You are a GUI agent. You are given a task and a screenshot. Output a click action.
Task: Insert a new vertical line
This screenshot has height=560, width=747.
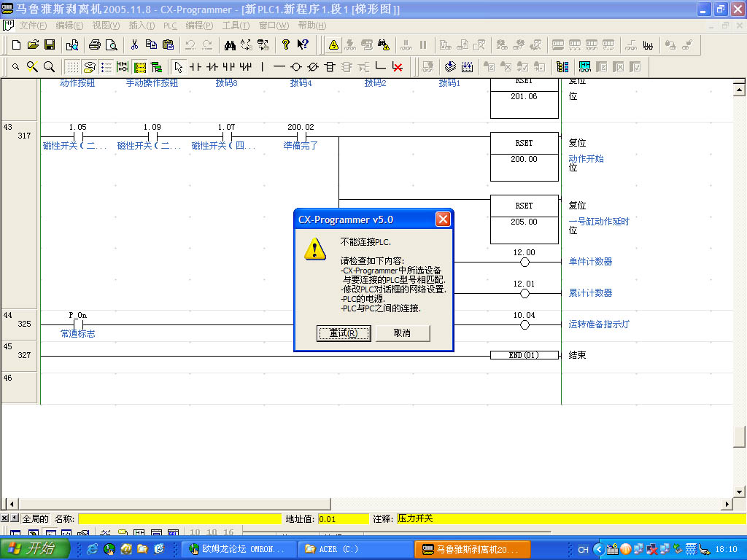[263, 66]
